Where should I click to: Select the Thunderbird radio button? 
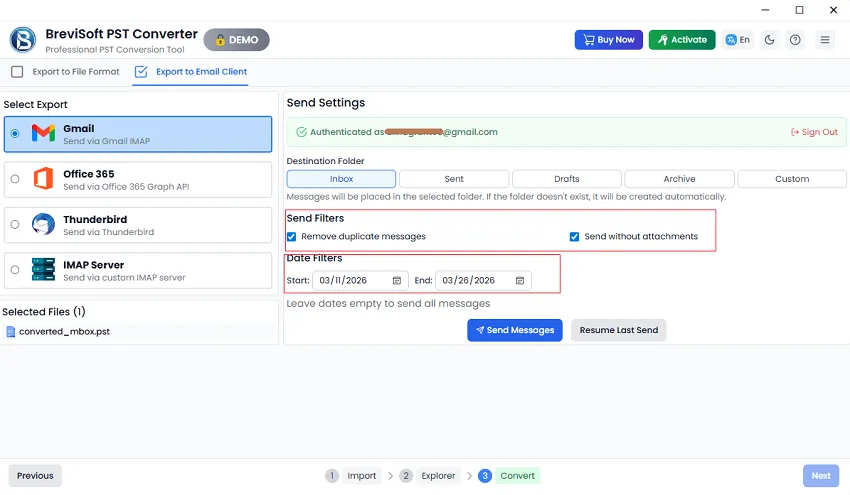[15, 224]
